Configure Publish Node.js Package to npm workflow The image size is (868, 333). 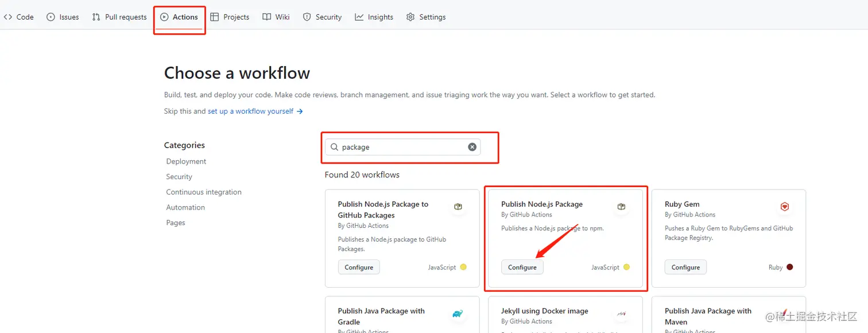click(522, 268)
